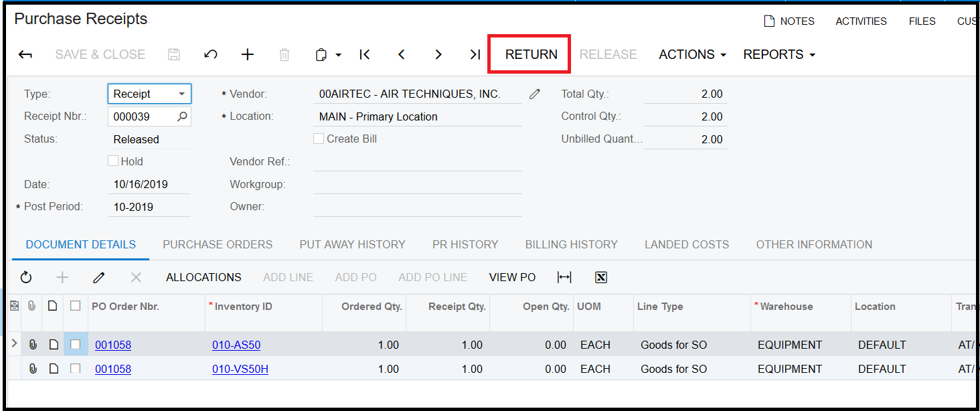
Task: Click inside the Vendor Ref. field
Action: coord(415,161)
